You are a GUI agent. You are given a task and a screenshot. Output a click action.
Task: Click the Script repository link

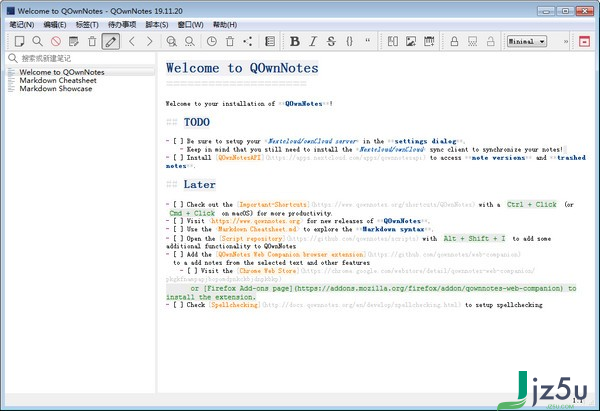[x=251, y=238]
